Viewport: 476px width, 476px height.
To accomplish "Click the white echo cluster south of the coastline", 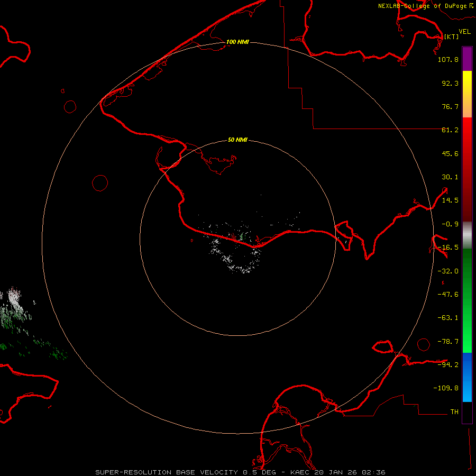I will pyautogui.click(x=235, y=257).
